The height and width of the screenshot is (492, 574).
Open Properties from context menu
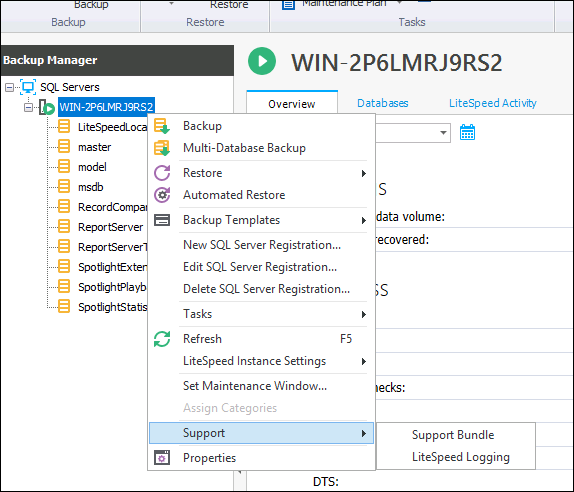point(261,458)
